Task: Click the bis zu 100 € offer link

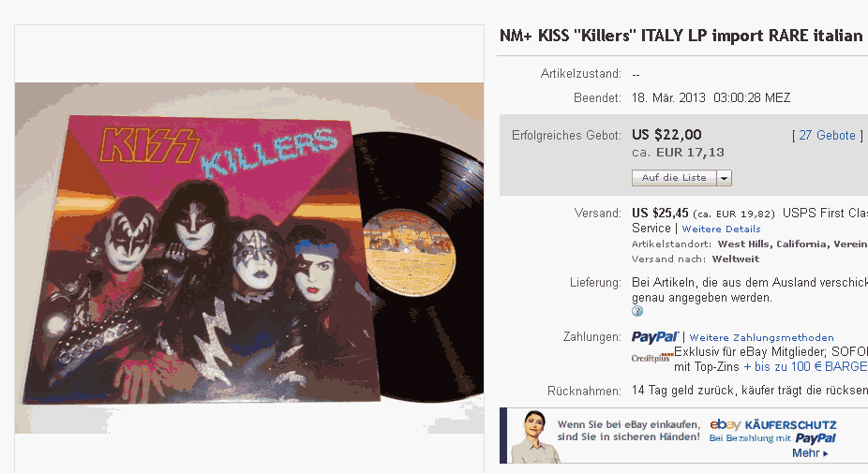Action: [x=805, y=367]
